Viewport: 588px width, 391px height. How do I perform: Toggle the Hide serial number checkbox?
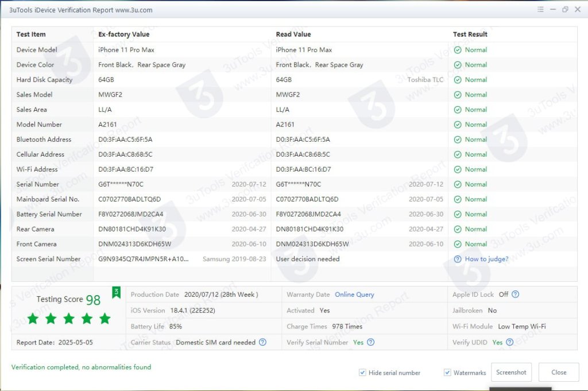[362, 373]
